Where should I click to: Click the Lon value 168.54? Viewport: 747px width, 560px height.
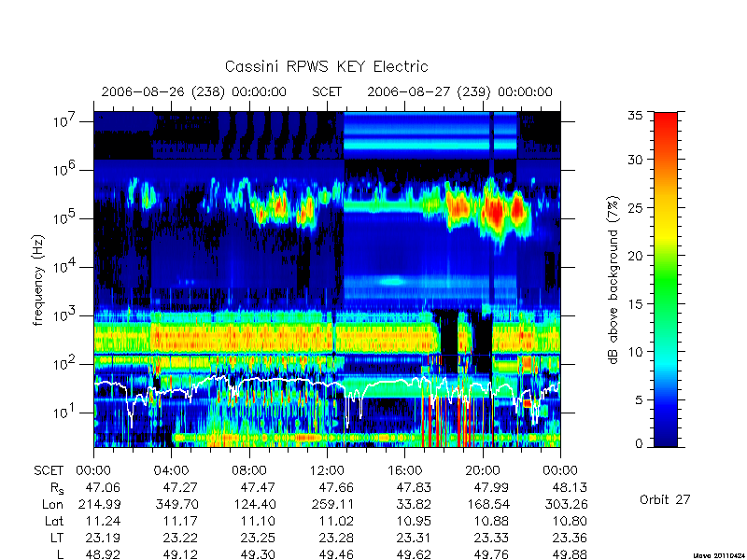pyautogui.click(x=487, y=504)
